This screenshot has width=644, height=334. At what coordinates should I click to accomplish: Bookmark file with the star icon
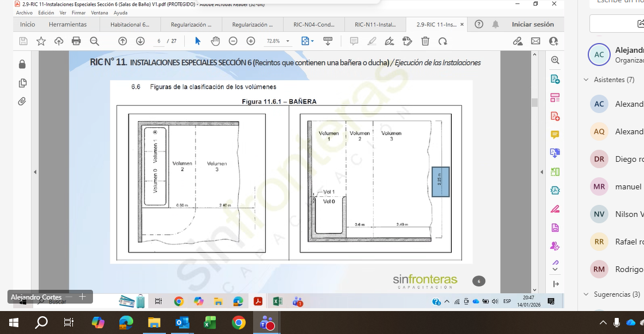(41, 41)
